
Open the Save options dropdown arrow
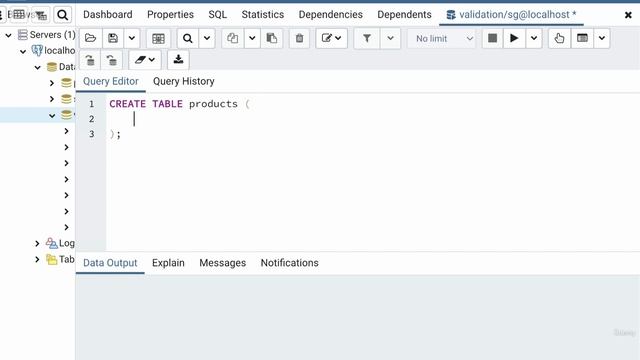(x=132, y=38)
